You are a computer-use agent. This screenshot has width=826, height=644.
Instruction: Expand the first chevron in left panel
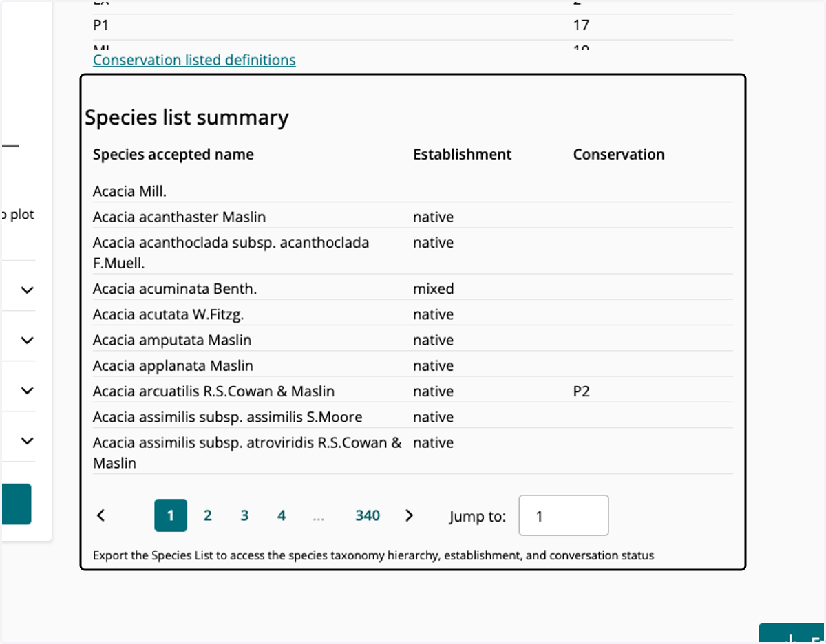pos(27,290)
